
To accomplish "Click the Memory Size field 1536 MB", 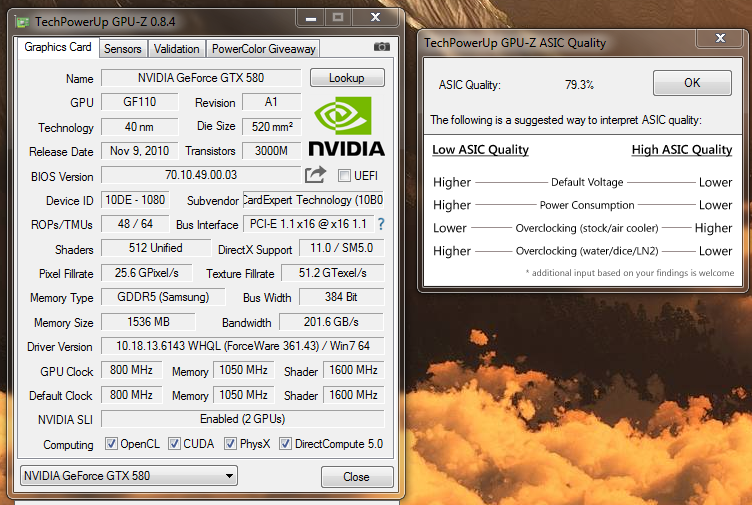I will [x=148, y=322].
